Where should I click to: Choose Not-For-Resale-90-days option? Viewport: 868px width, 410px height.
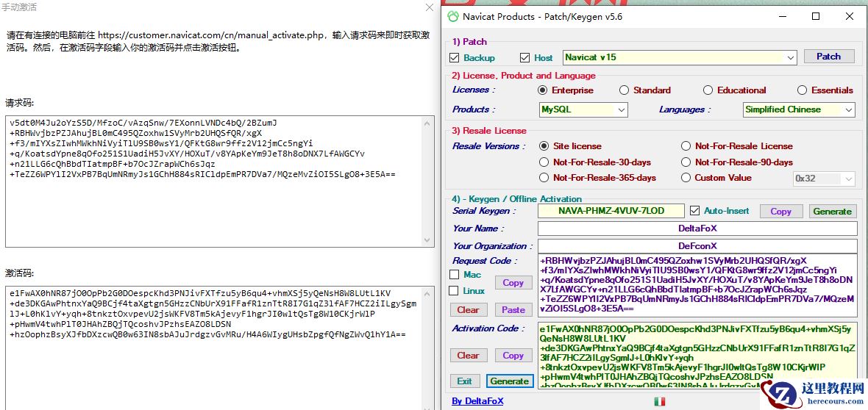pos(686,162)
